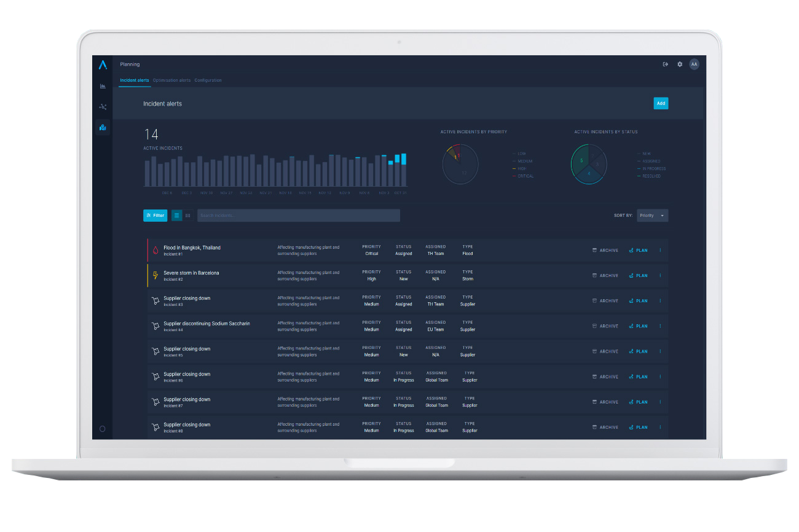799x532 pixels.
Task: Open the analytics chart icon in sidebar
Action: 103,86
